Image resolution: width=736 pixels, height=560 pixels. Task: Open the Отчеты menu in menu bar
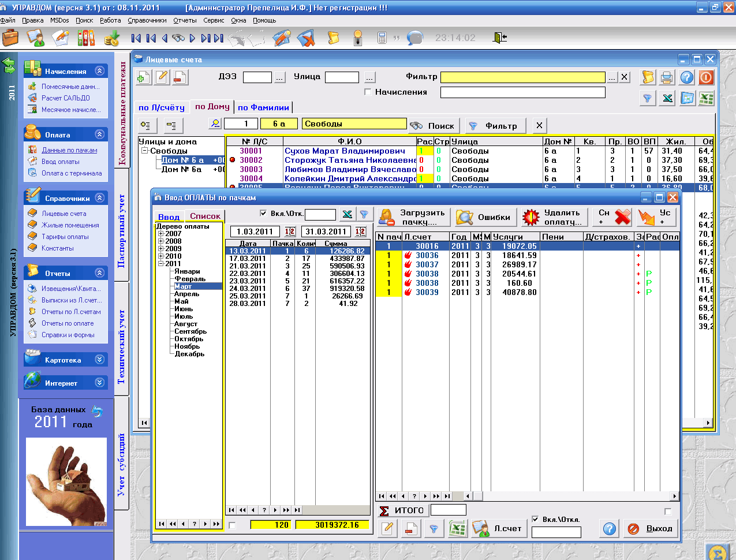pos(185,20)
